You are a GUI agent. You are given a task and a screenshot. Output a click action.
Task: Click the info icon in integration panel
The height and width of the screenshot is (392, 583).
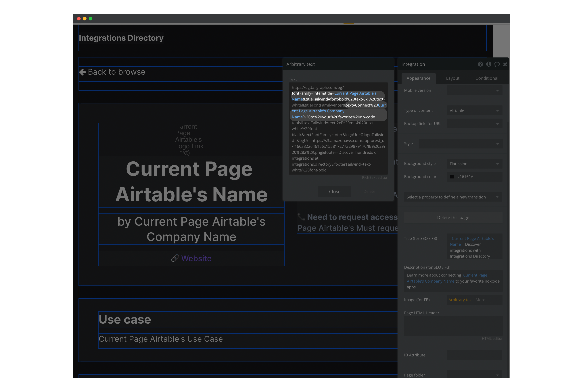[x=488, y=64]
